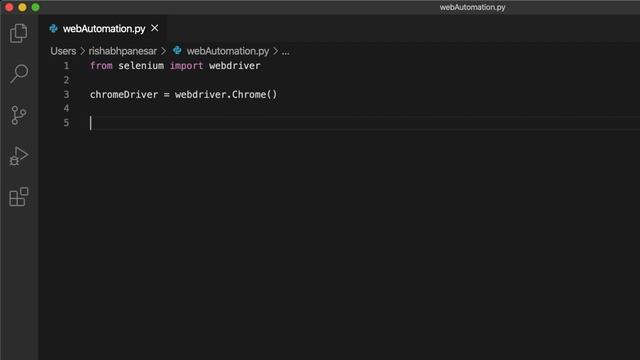Open the Search panel
Screen dimensions: 640x360
[19, 74]
